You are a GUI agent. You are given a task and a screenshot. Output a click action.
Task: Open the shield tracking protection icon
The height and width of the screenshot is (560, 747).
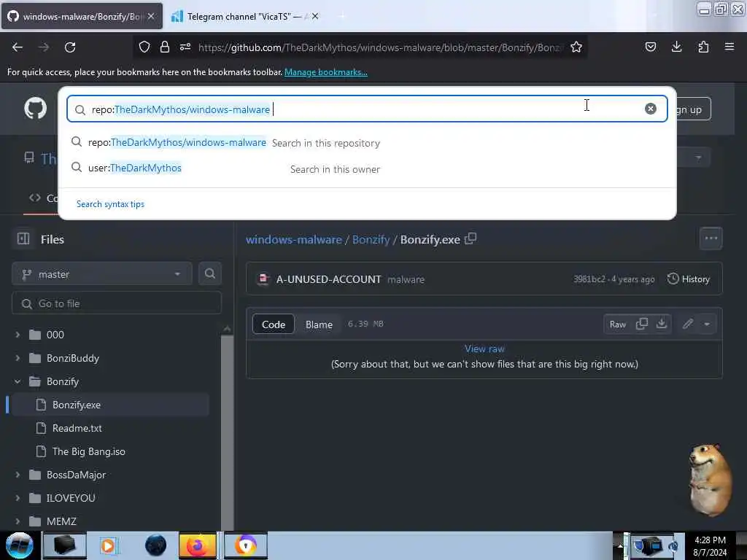pos(144,47)
